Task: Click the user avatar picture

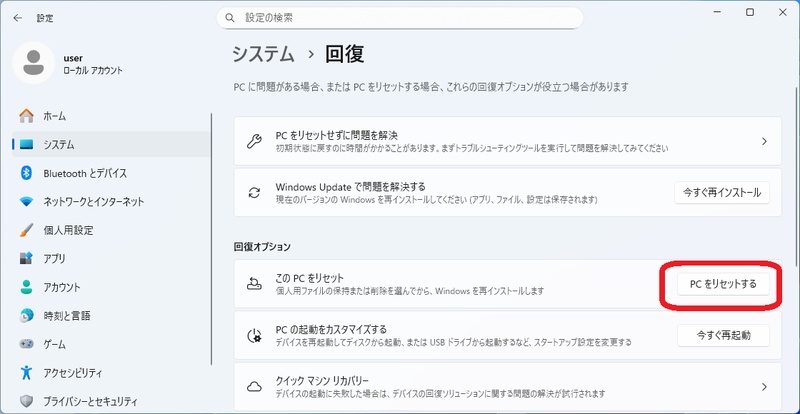Action: tap(34, 63)
